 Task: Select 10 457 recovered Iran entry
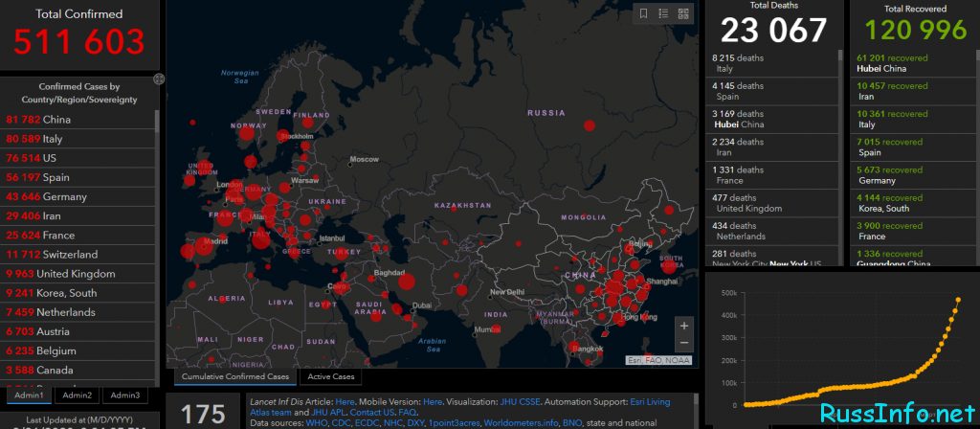click(x=912, y=91)
